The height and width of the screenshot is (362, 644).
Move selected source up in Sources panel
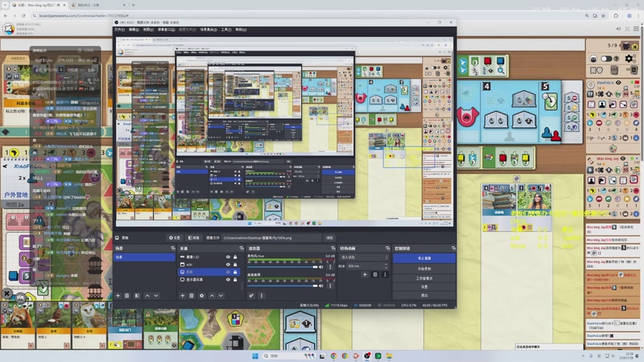pyautogui.click(x=212, y=295)
